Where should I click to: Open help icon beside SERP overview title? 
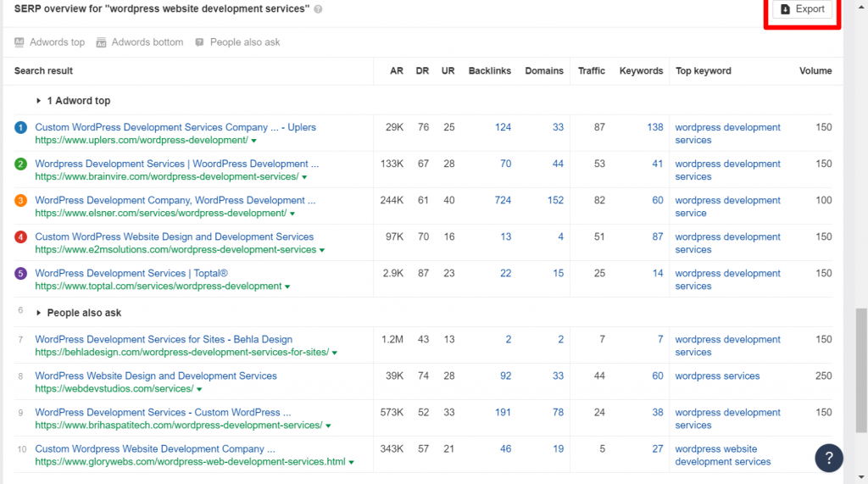tap(319, 9)
